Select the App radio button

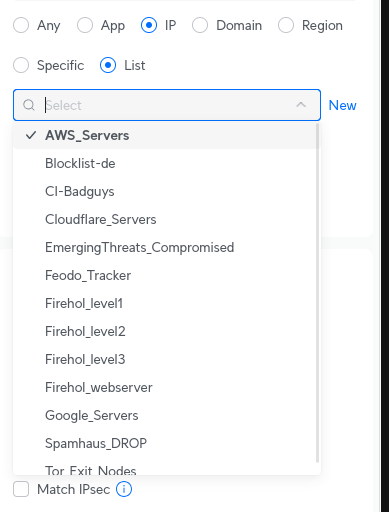(85, 25)
